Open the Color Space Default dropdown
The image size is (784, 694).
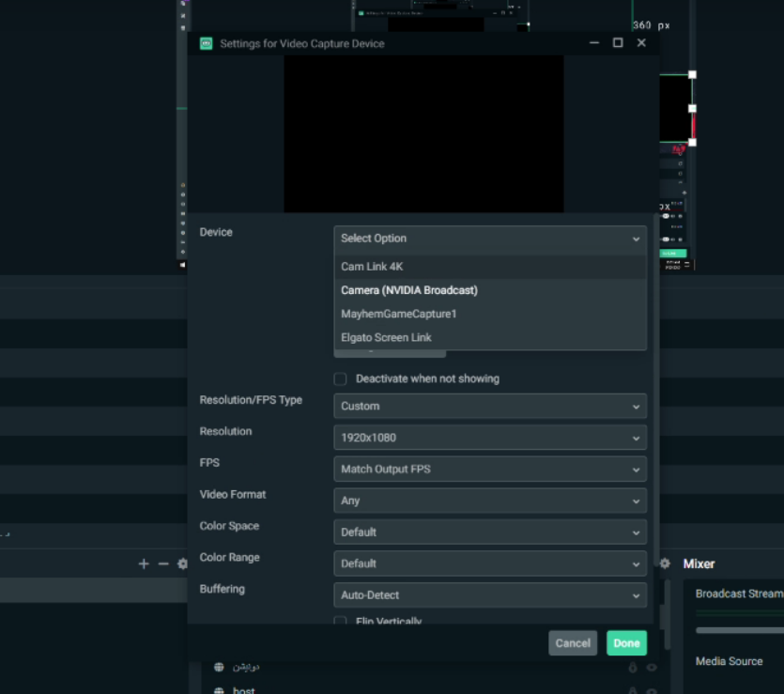[490, 532]
